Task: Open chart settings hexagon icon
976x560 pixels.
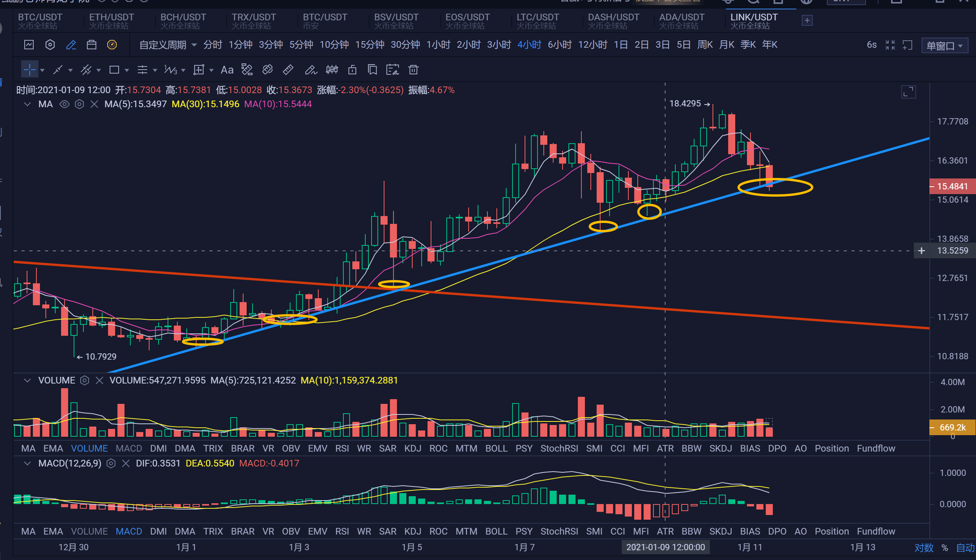Action: point(50,45)
